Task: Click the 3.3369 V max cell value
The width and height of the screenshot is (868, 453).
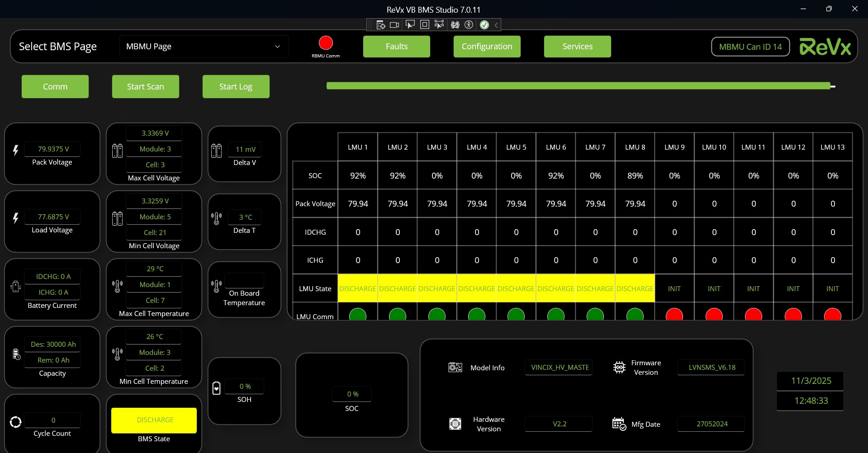Action: 154,133
